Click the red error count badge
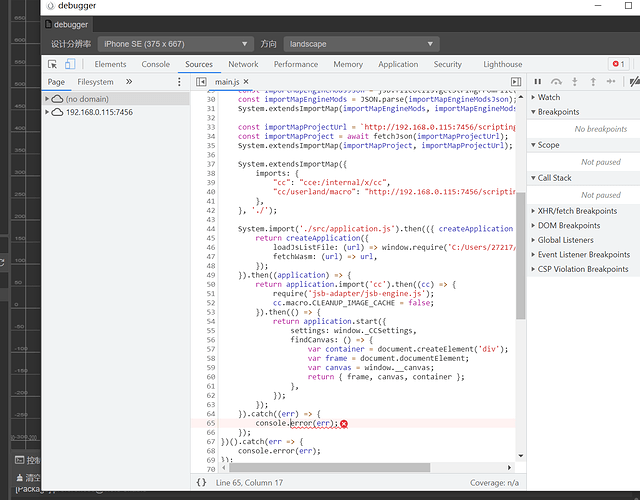The height and width of the screenshot is (500, 640). tap(618, 64)
